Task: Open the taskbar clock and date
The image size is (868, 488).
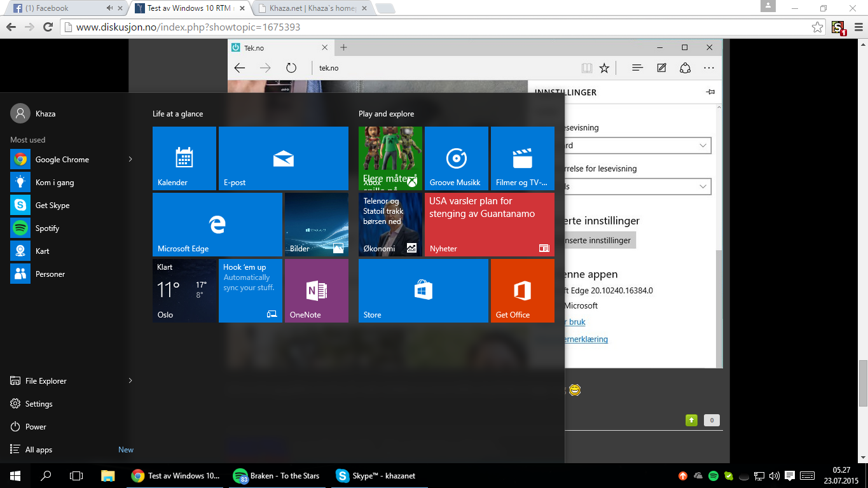Action: [x=841, y=475]
